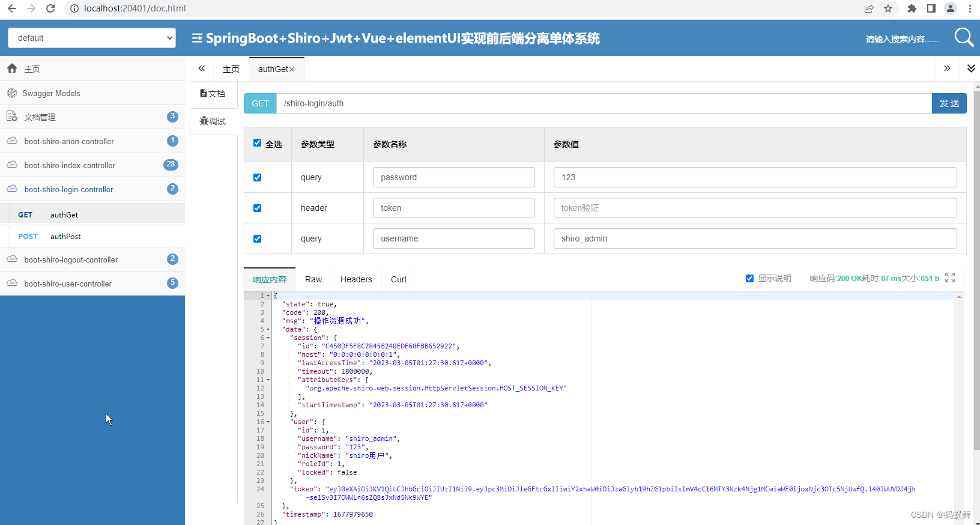Click the browser back arrow

(x=11, y=8)
